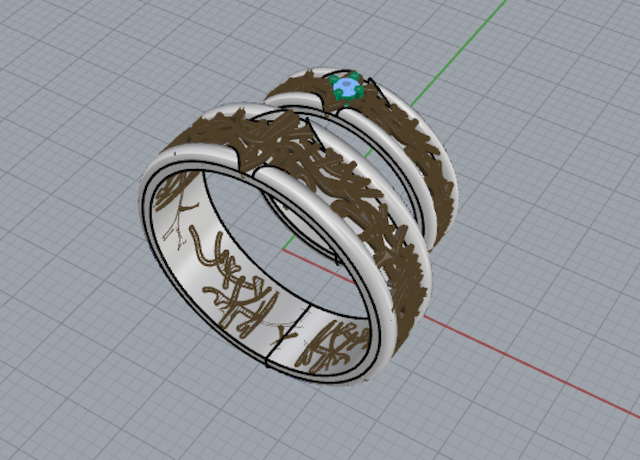
Task: Select the black seam line inside the front band
Action: tap(289, 335)
